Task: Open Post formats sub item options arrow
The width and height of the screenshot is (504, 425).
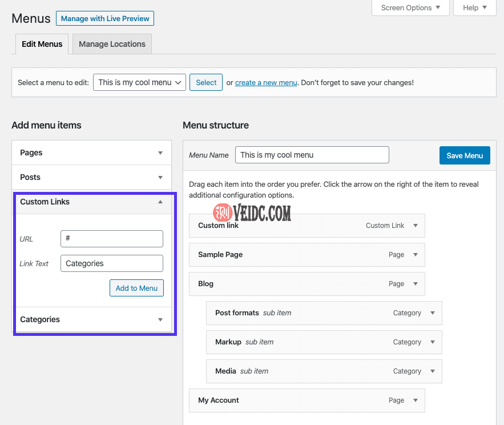Action: [x=433, y=313]
